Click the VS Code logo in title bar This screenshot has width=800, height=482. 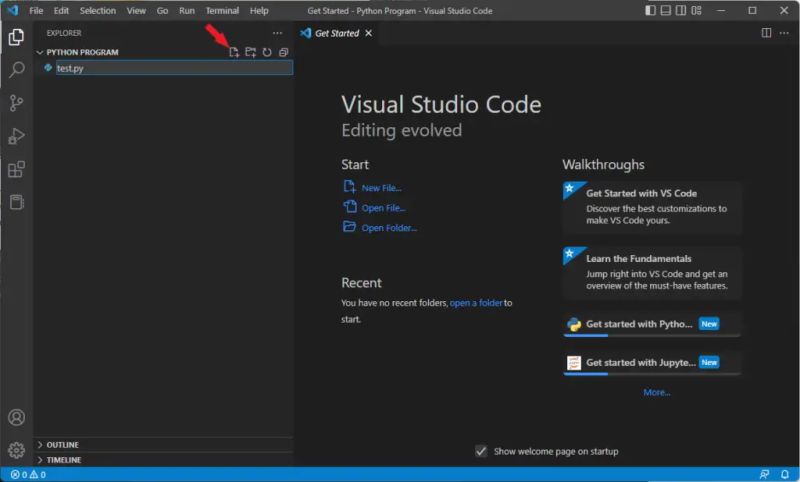point(12,10)
